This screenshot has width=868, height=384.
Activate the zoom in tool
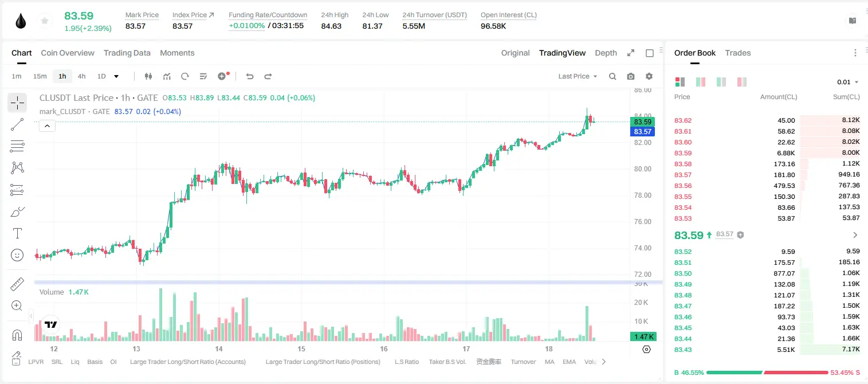coord(17,306)
